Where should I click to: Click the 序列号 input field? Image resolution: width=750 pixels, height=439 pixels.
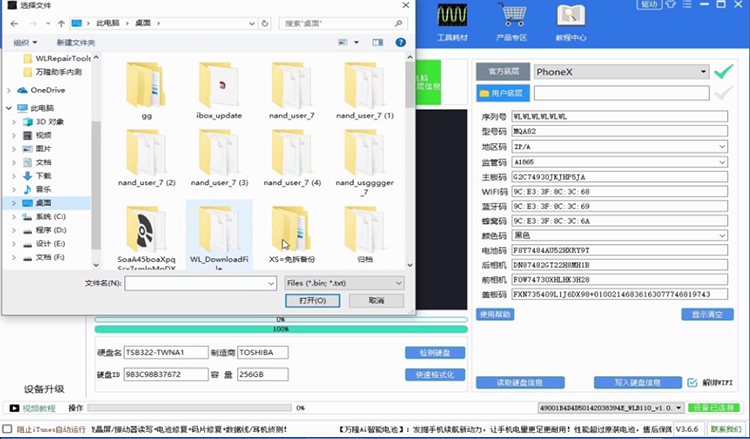(620, 116)
